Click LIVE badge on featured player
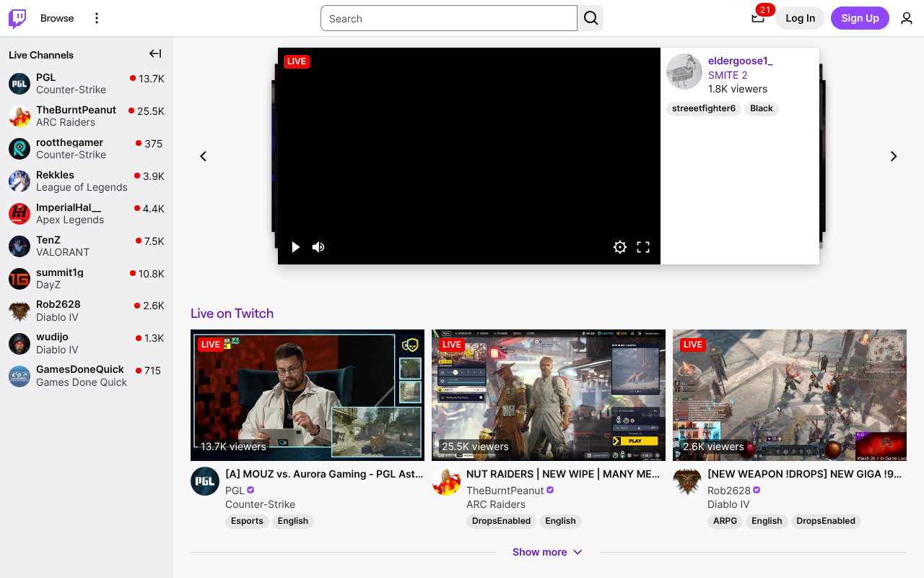 pyautogui.click(x=297, y=61)
